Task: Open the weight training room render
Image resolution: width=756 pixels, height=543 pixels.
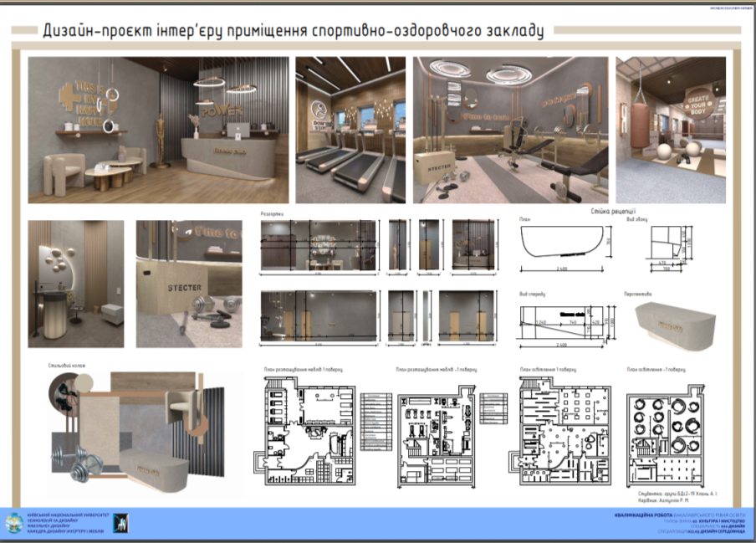Action: (511, 130)
